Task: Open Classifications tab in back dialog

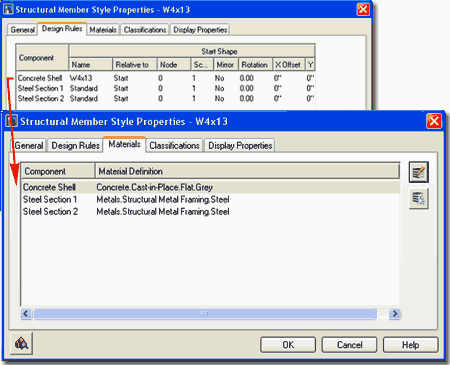Action: [145, 30]
